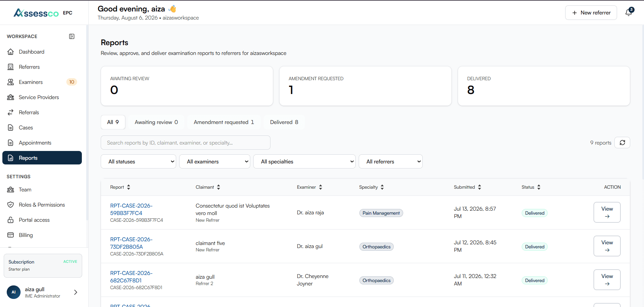Screen dimensions: 644x307
Task: Click the Dashboard home icon
Action: pyautogui.click(x=11, y=52)
